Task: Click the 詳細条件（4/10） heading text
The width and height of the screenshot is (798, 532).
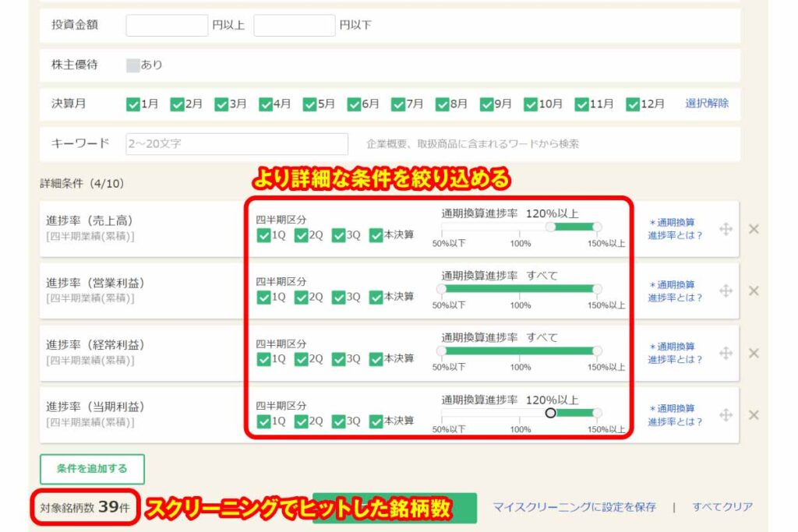Action: 82,184
